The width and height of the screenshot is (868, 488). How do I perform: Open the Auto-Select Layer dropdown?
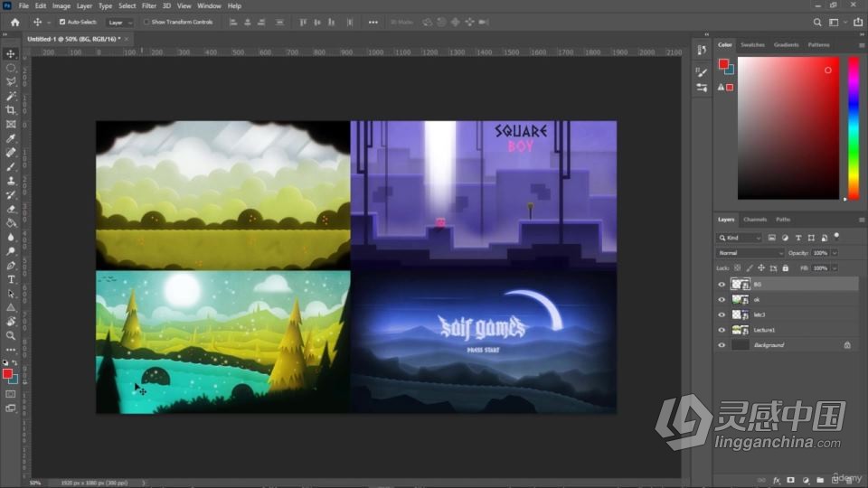[x=119, y=23]
